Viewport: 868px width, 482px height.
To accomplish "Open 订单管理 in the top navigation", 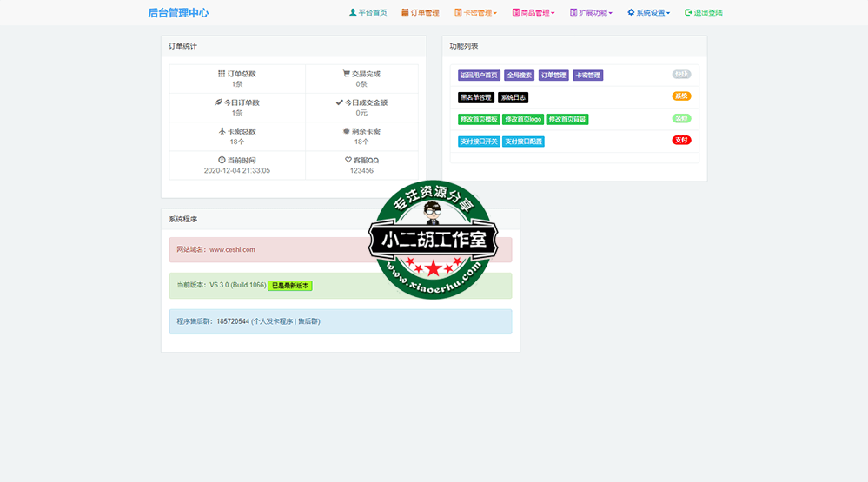I will point(421,13).
